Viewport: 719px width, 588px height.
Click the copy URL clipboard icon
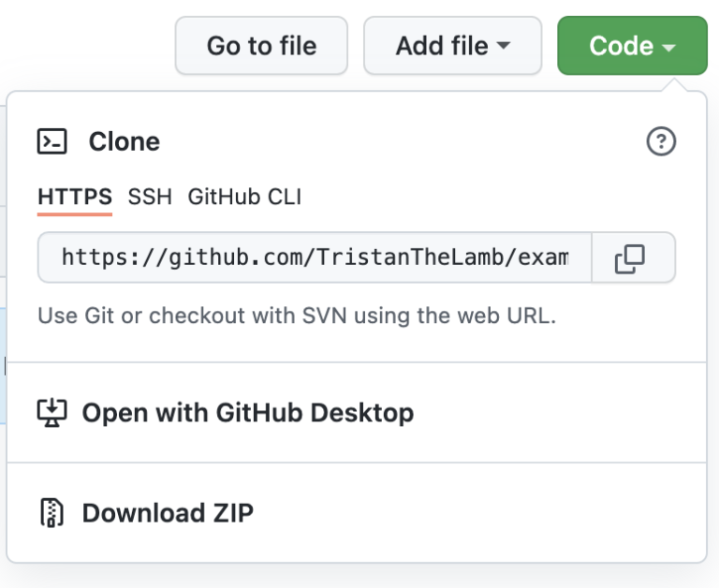(x=629, y=258)
